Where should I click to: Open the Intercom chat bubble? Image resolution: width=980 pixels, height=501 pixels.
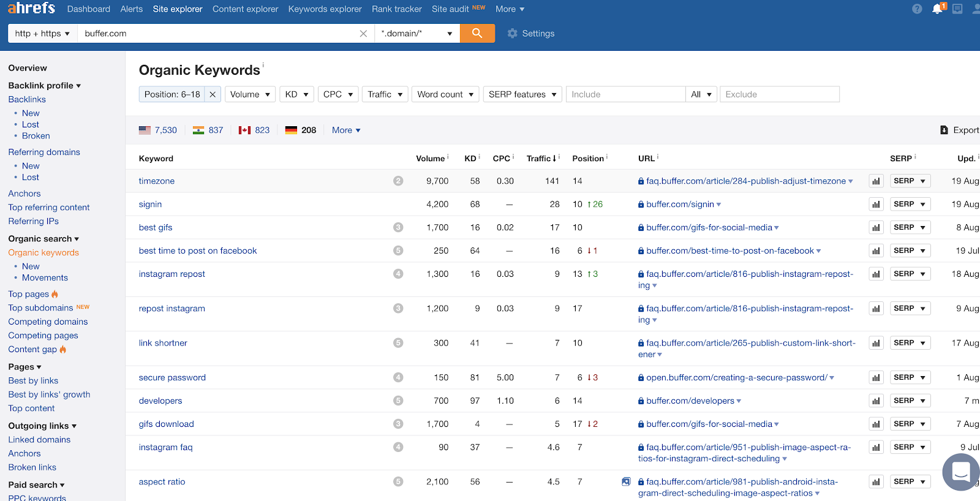960,472
